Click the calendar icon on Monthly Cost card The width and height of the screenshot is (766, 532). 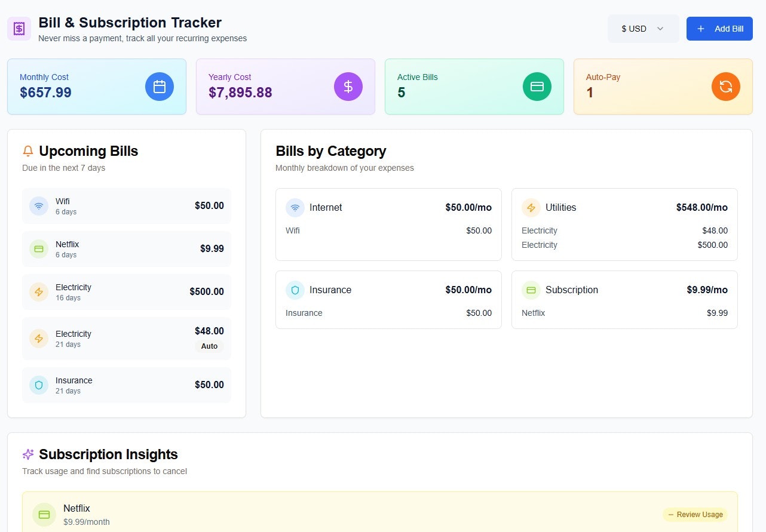pos(159,86)
